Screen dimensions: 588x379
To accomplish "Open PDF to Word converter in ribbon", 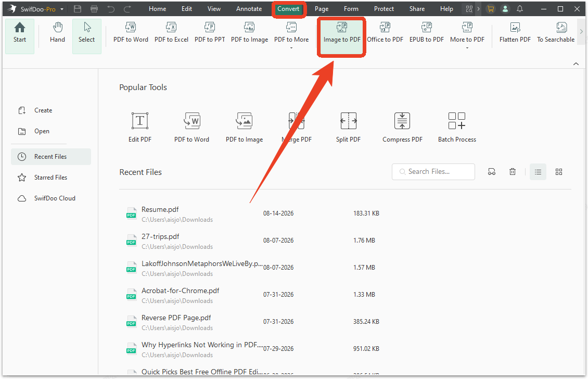I will (x=131, y=33).
